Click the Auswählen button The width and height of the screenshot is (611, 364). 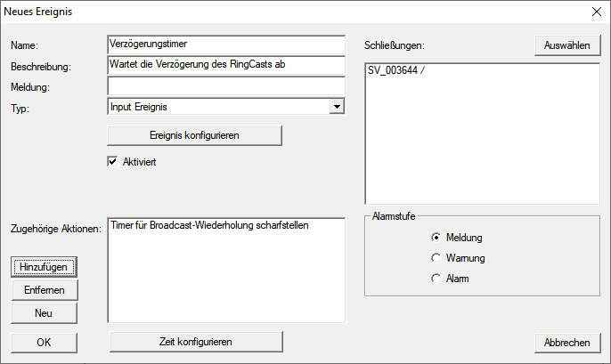[x=567, y=45]
